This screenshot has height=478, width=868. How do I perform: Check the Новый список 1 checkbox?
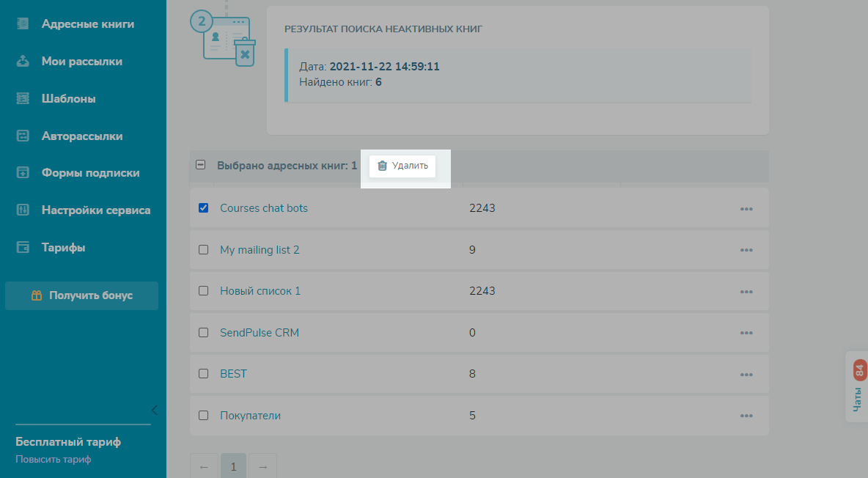coord(203,291)
